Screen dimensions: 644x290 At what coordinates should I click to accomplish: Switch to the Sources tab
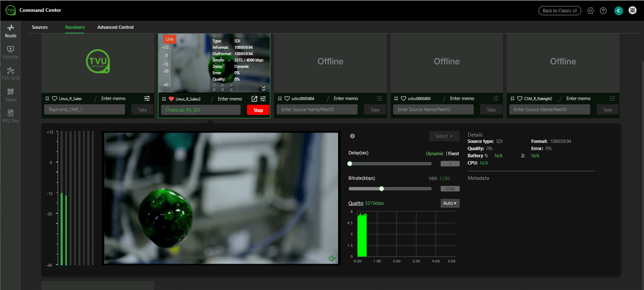[40, 27]
